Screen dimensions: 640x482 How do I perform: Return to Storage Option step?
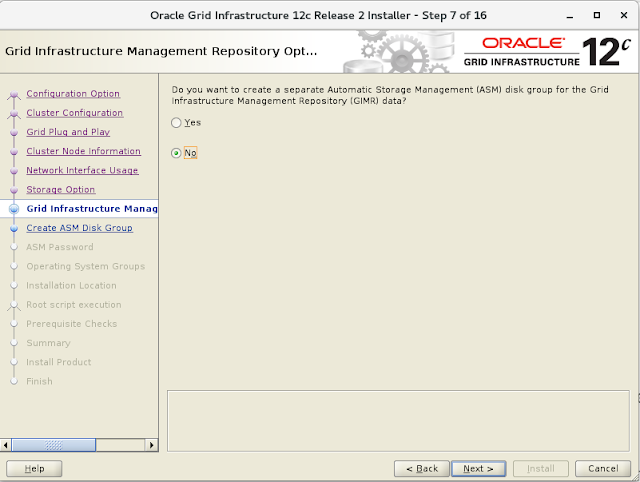coord(61,189)
